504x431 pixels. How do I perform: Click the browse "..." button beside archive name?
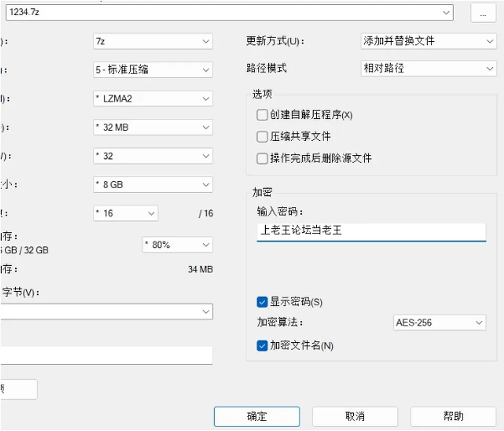click(x=483, y=13)
